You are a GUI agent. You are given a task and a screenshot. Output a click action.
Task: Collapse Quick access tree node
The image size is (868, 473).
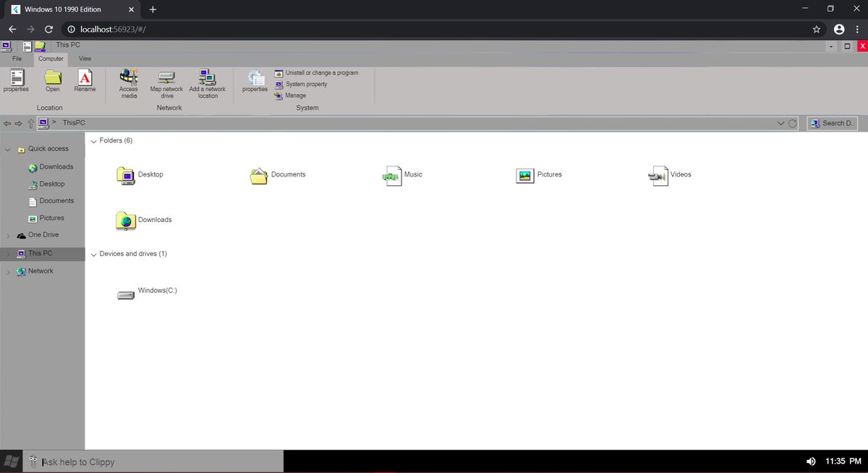coord(8,150)
